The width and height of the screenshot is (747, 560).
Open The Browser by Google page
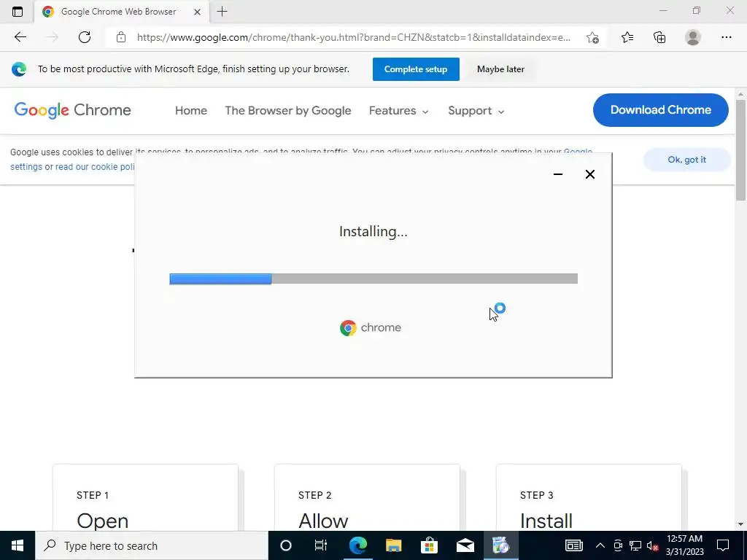(287, 111)
